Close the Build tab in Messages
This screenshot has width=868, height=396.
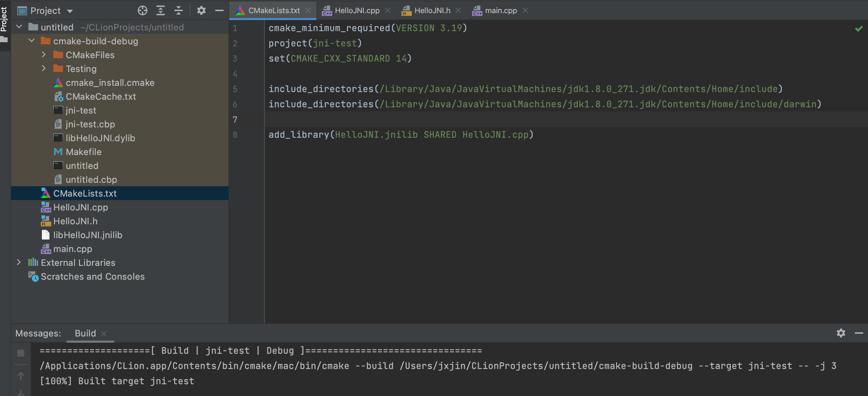(x=104, y=333)
